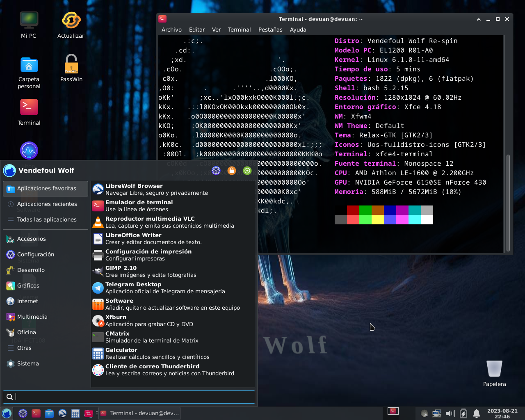Select the Desarrollo category
The image size is (525, 420).
click(x=46, y=270)
